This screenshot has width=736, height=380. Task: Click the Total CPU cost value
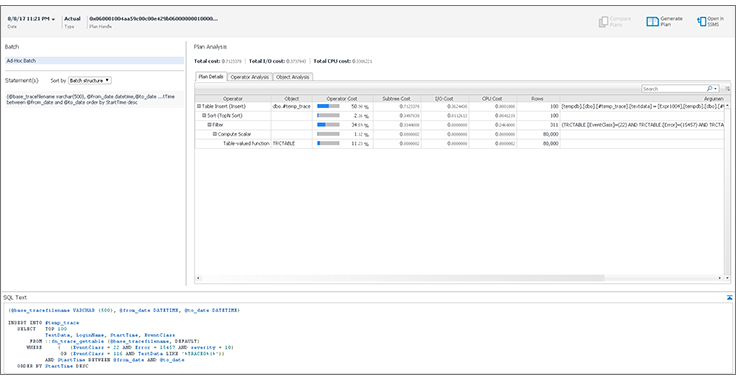[362, 61]
